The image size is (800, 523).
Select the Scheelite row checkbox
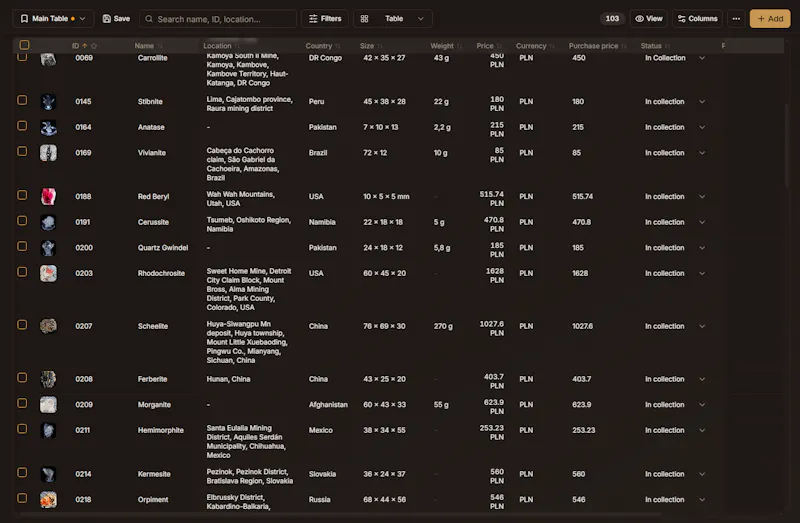22,325
